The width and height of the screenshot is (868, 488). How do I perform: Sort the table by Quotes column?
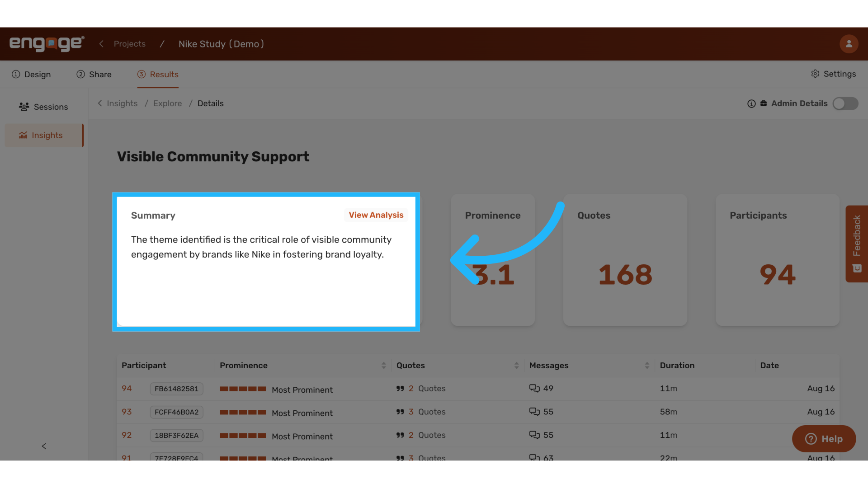(516, 366)
